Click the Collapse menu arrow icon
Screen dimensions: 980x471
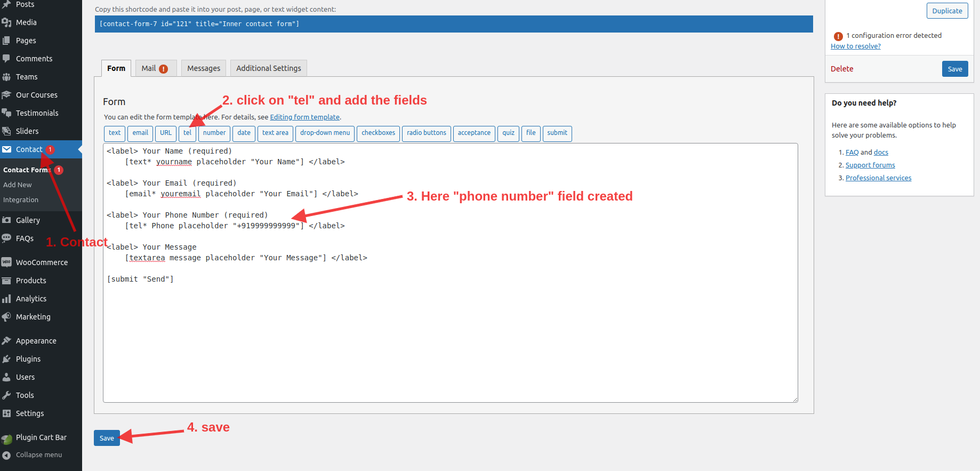click(x=6, y=455)
